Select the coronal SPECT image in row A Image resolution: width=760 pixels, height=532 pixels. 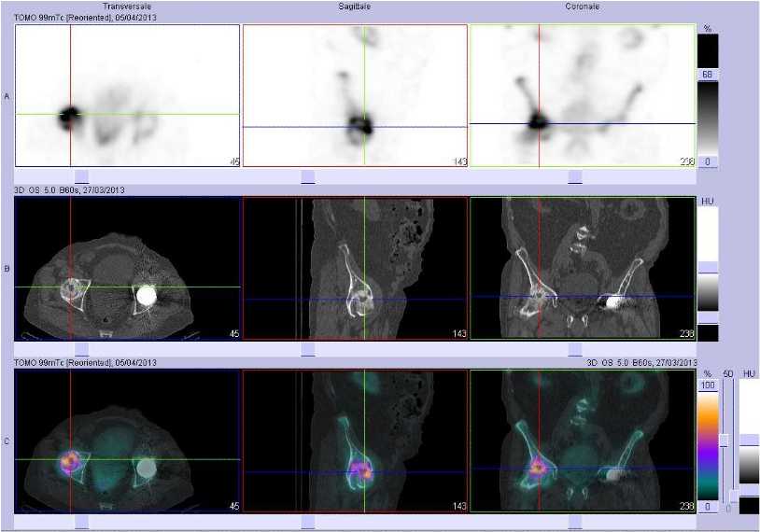tap(583, 95)
